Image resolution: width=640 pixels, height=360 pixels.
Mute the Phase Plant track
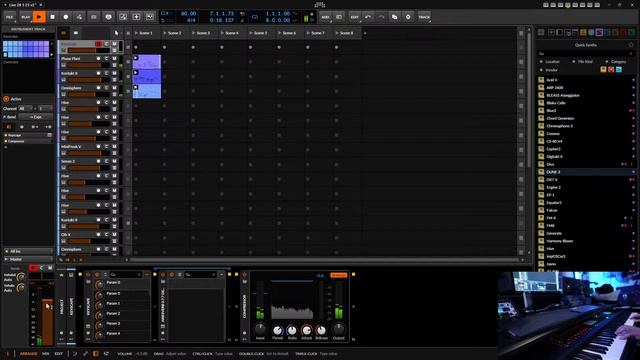(114, 58)
